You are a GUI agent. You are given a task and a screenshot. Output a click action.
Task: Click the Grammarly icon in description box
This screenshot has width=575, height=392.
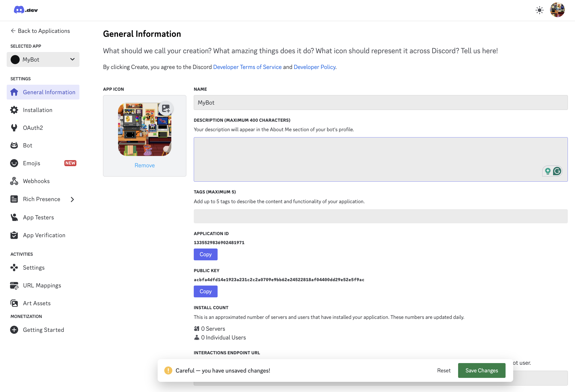click(557, 171)
